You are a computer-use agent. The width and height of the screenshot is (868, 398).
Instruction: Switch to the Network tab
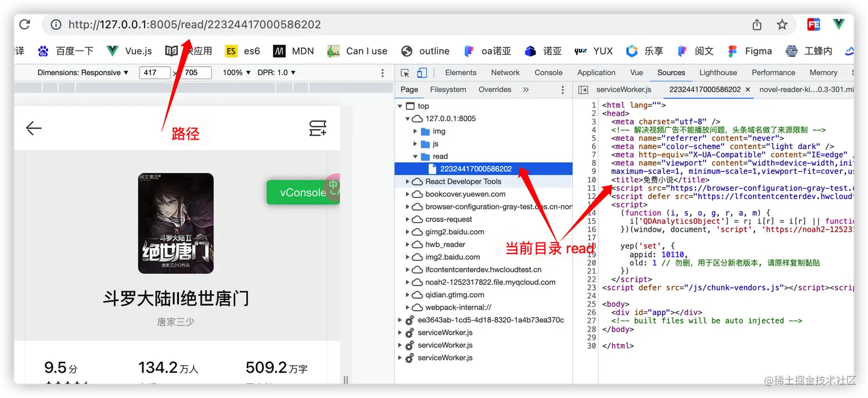(505, 73)
